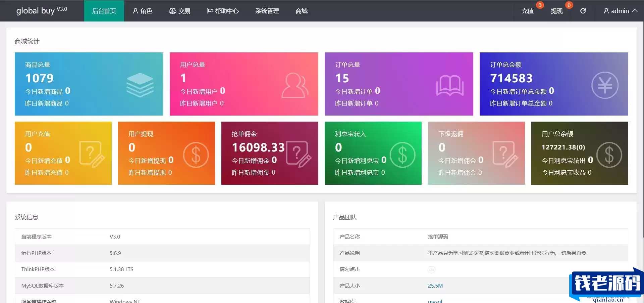Select the 今日新增商品 text

point(44,91)
